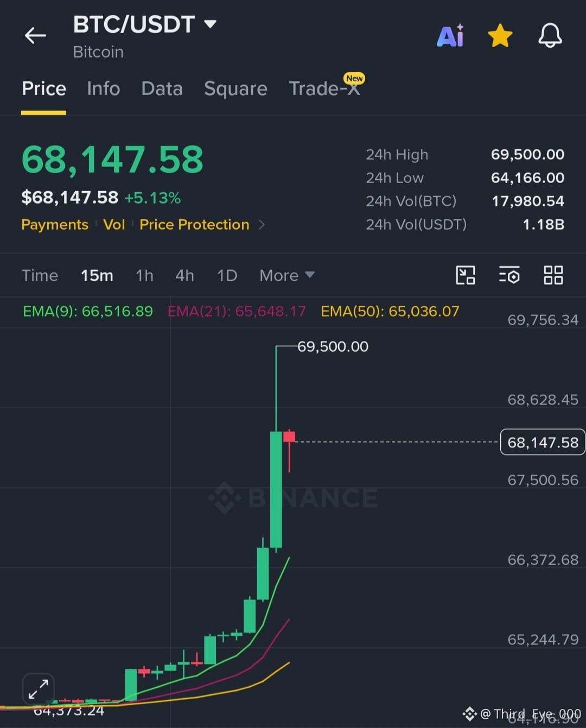Expand tags with the chevron arrow
Viewport: 586px width, 728px height.
262,225
